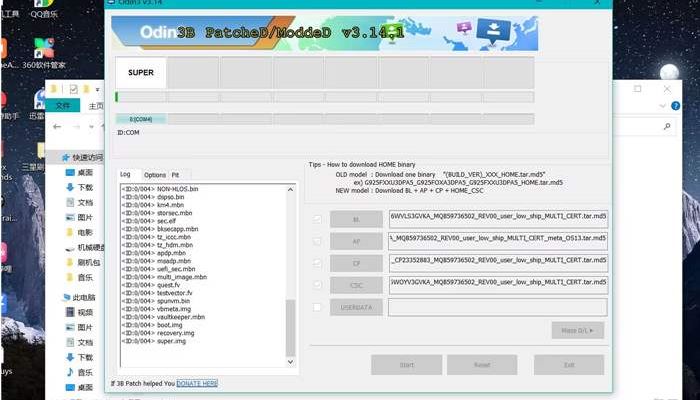Open 视频 folder under 此电脑
Viewport: 700px width, 400px height.
85,312
